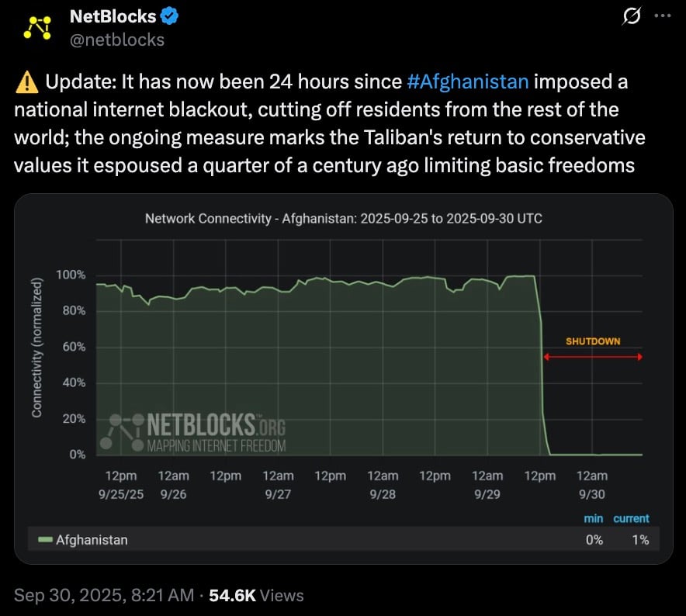The image size is (686, 616).
Task: Click the NetBlocks profile avatar
Action: pos(36,27)
